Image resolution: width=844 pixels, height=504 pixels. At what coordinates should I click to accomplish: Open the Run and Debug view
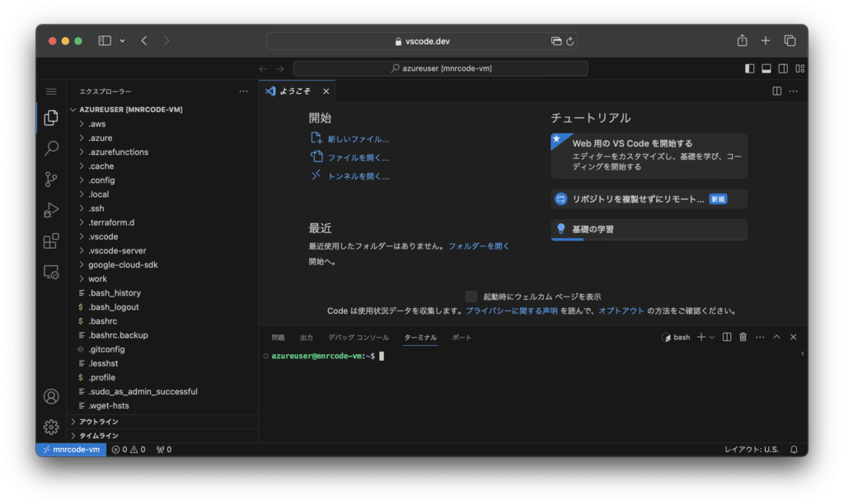[51, 210]
